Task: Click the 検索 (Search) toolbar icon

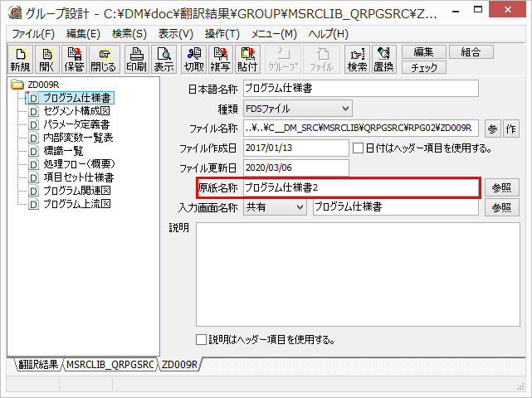Action: pyautogui.click(x=357, y=60)
